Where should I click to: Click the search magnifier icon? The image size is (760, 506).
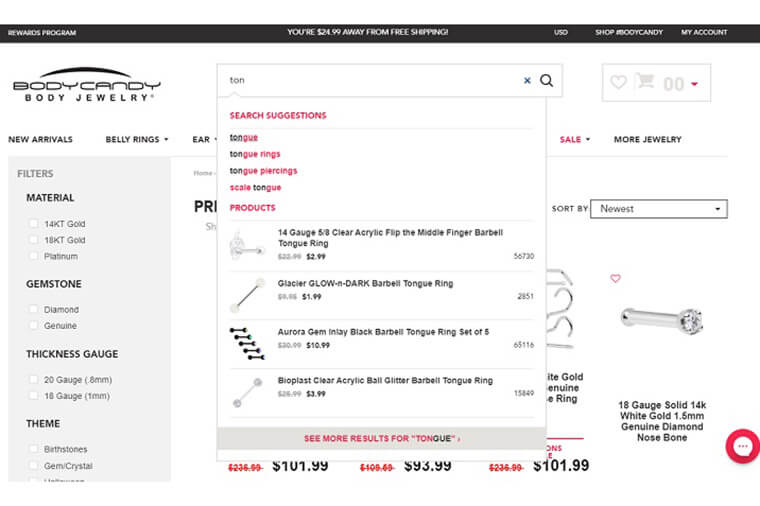tap(547, 80)
